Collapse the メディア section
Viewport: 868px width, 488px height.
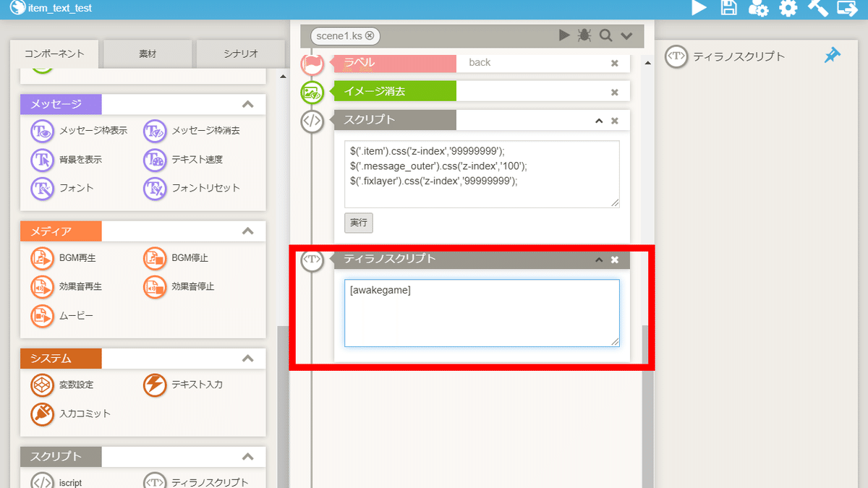(x=247, y=231)
